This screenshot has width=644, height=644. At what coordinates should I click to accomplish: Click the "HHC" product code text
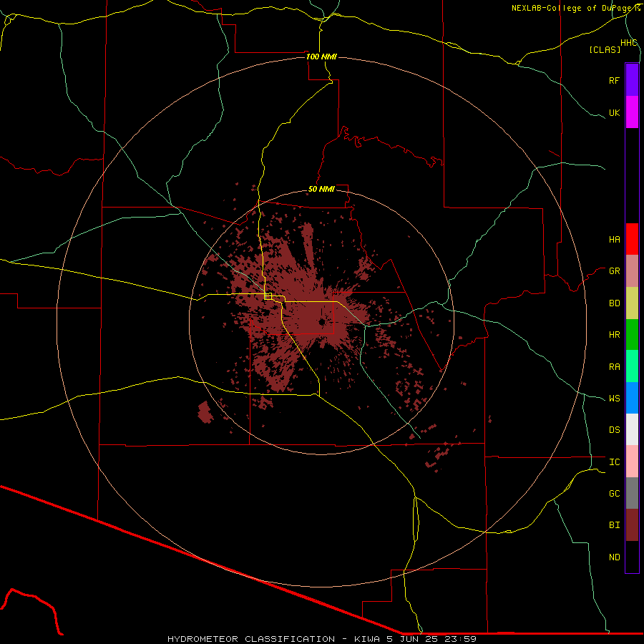click(628, 43)
